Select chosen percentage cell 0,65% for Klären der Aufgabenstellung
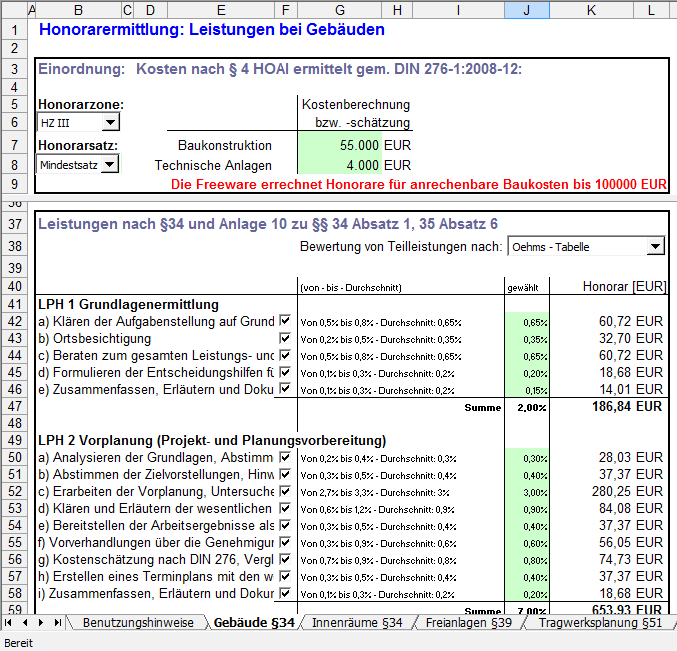This screenshot has height=651, width=677. pos(527,322)
